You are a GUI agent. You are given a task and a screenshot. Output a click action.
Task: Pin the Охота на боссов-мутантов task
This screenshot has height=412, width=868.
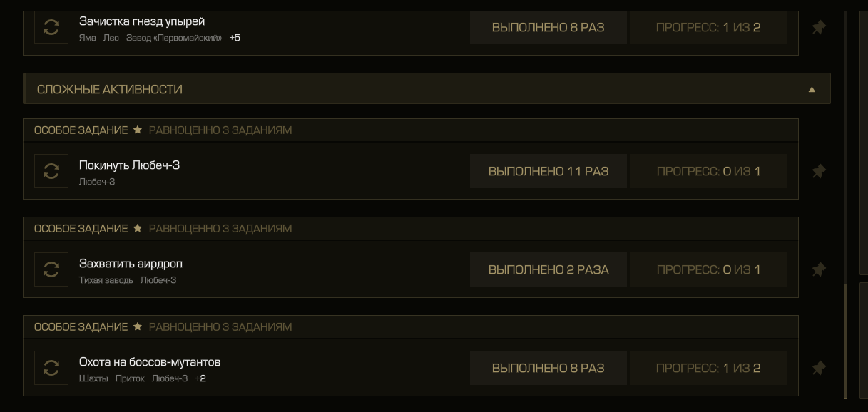pos(819,368)
